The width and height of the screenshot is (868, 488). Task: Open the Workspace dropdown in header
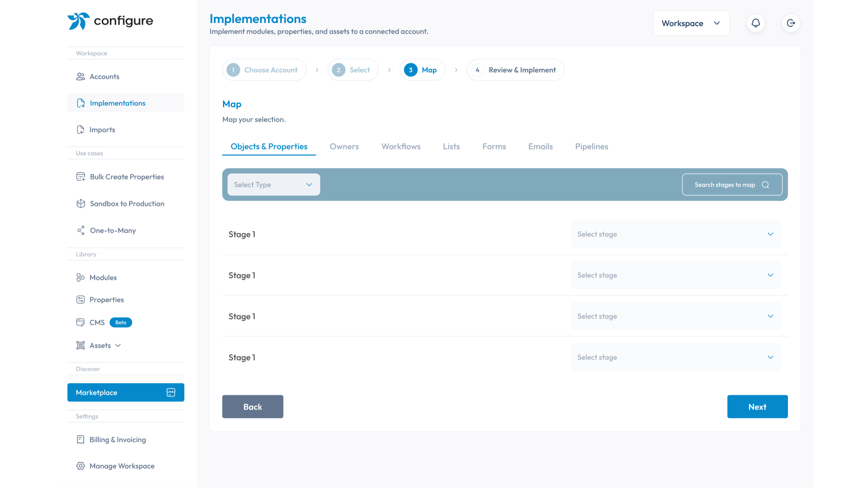691,23
